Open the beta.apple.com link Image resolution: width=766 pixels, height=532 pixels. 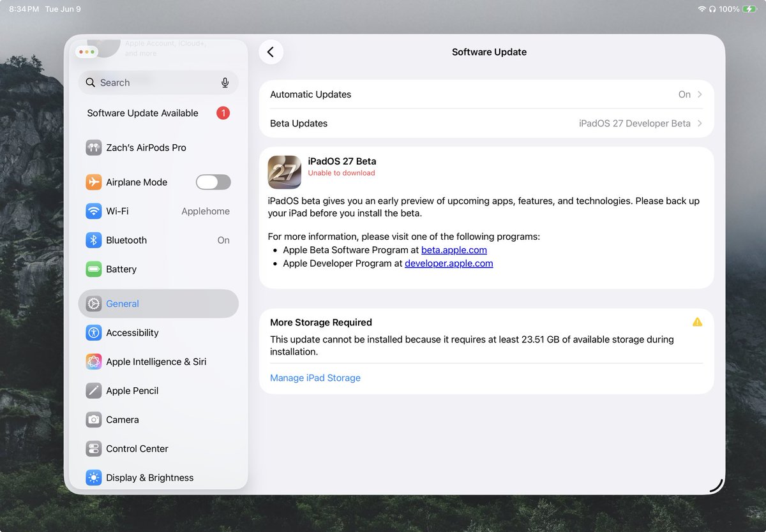tap(454, 250)
